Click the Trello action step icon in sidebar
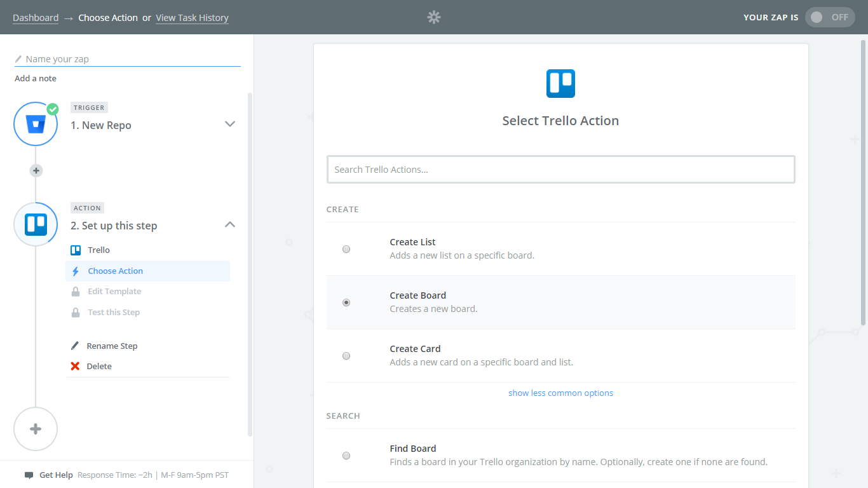The height and width of the screenshot is (488, 868). (36, 224)
